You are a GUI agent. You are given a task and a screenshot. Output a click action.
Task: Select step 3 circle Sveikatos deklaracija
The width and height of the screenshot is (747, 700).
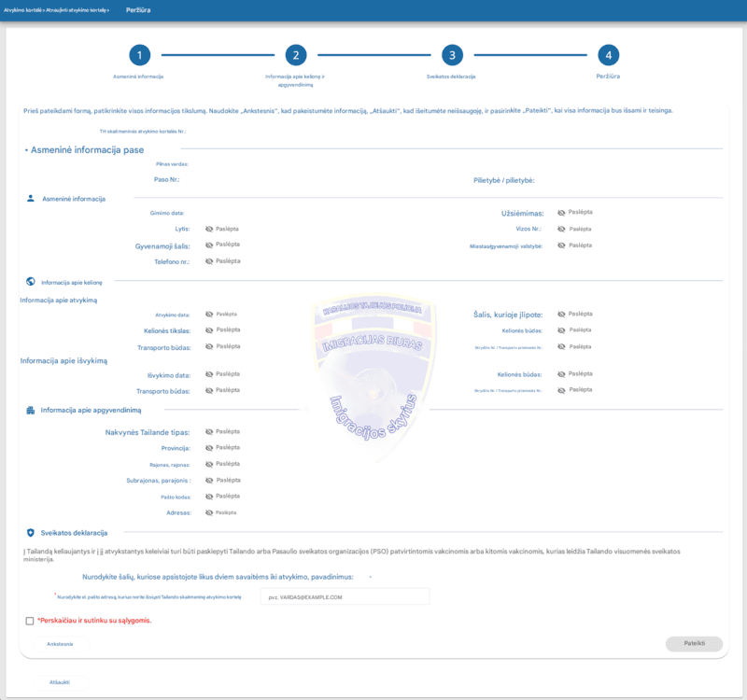tap(452, 55)
